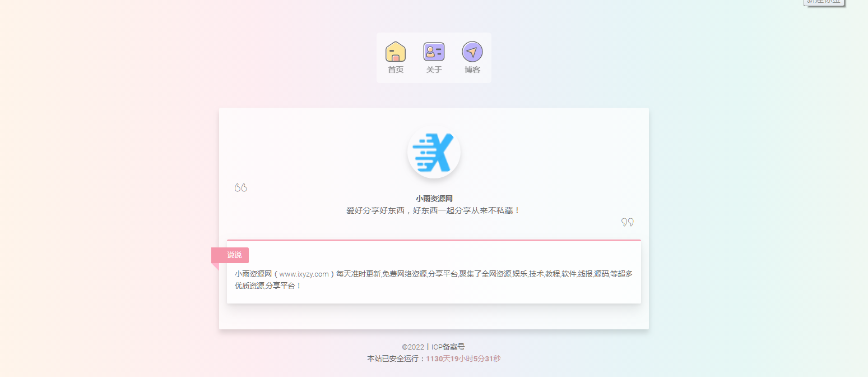Click the purple ID card About icon

(x=434, y=52)
